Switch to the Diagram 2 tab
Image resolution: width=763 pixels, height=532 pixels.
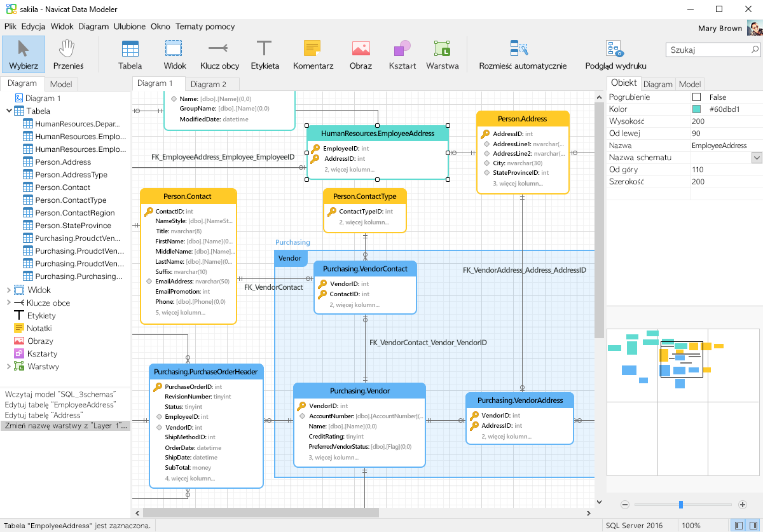click(x=210, y=83)
